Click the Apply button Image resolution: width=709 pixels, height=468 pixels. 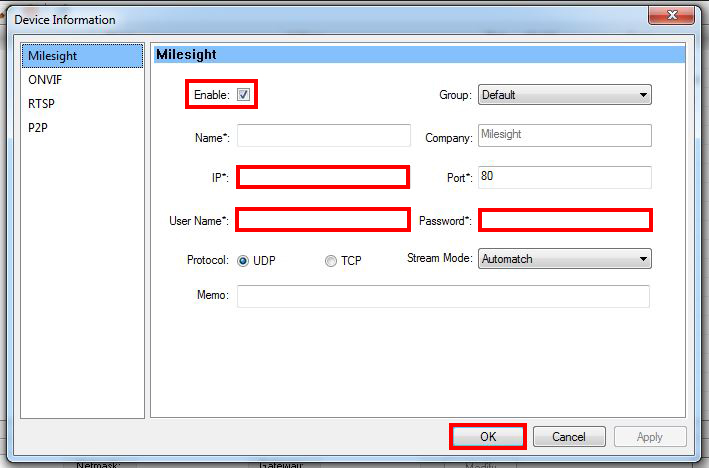650,437
